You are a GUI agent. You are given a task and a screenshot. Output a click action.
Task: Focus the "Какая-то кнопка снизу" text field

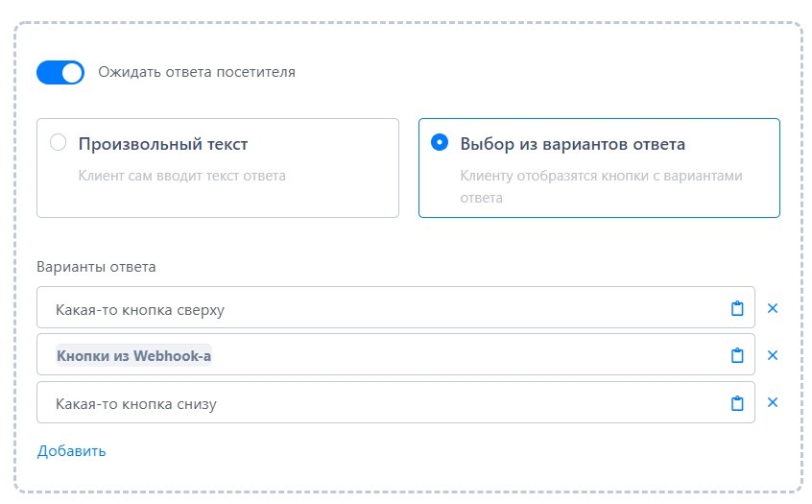pyautogui.click(x=384, y=404)
